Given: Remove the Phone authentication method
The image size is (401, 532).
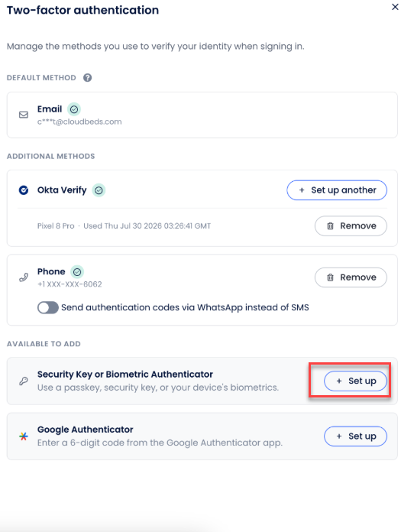Looking at the screenshot, I should (351, 277).
